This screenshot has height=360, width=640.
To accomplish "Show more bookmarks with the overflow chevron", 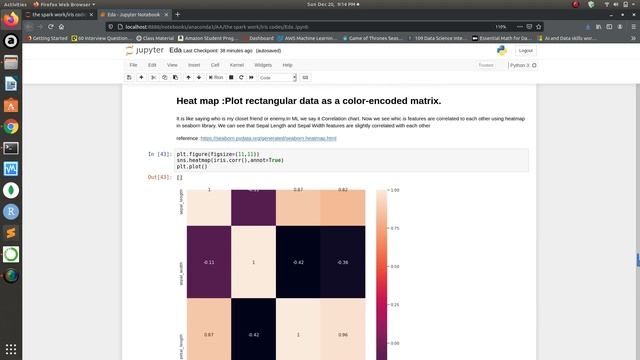I will tap(633, 38).
